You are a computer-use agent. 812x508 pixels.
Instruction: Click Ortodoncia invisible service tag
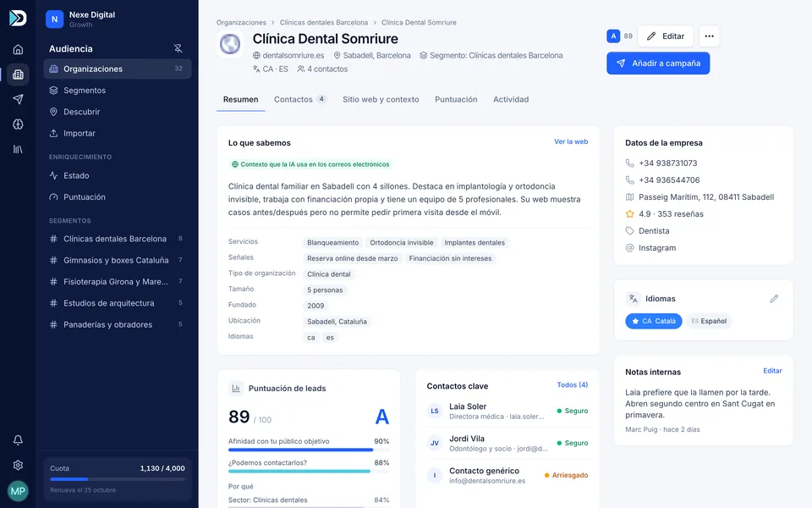401,243
